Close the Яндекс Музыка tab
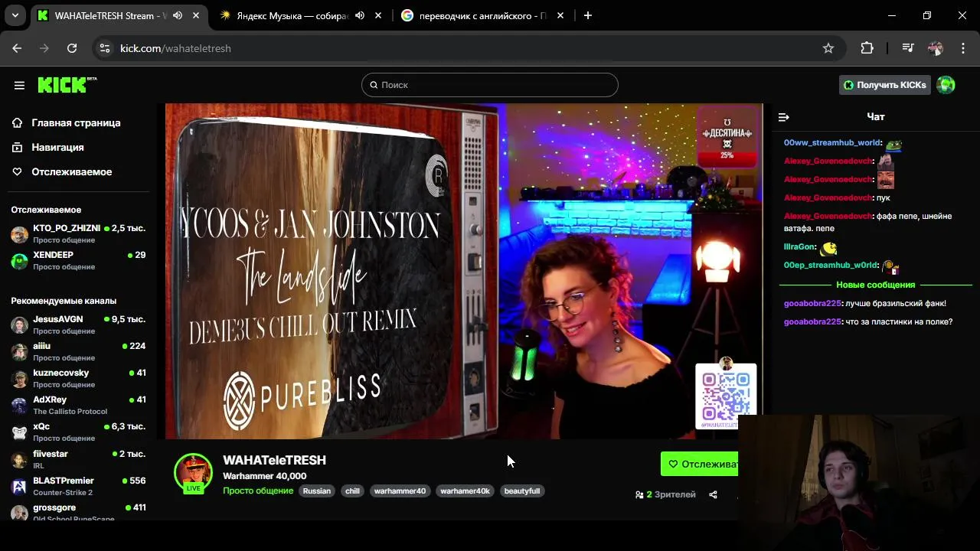980x551 pixels. click(378, 15)
